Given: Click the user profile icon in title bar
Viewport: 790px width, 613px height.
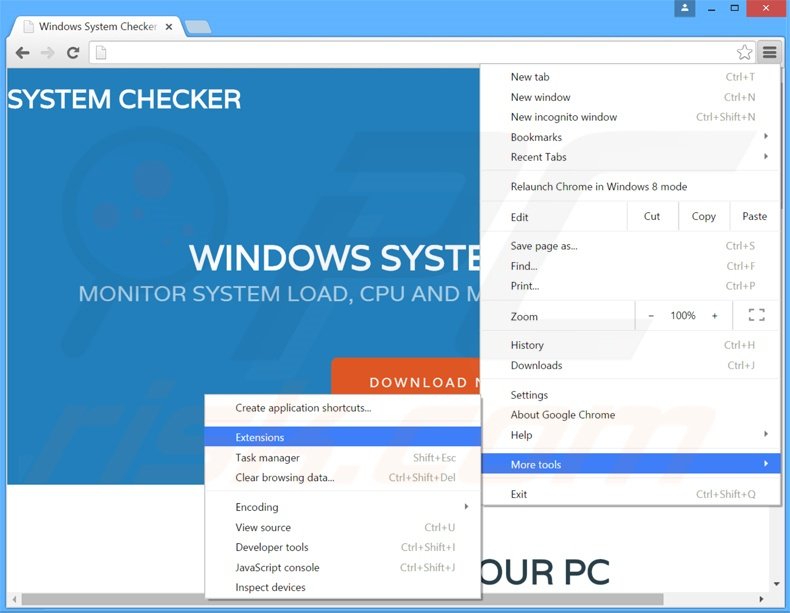Looking at the screenshot, I should 685,8.
